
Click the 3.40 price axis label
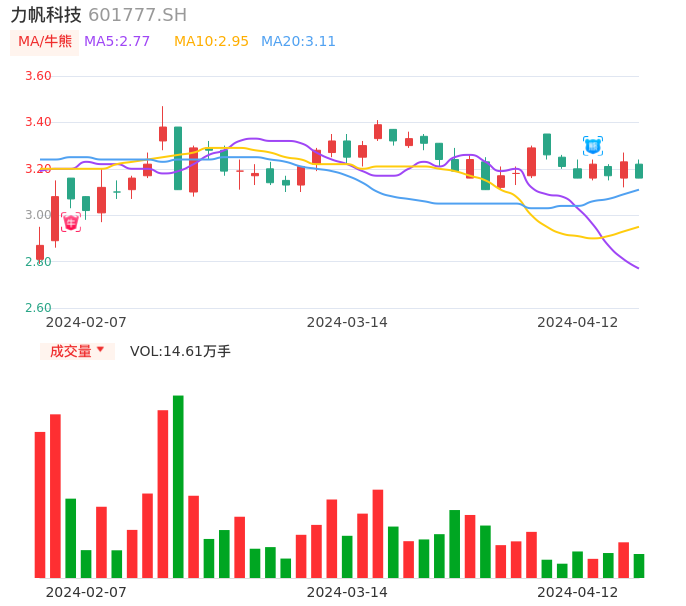click(38, 122)
